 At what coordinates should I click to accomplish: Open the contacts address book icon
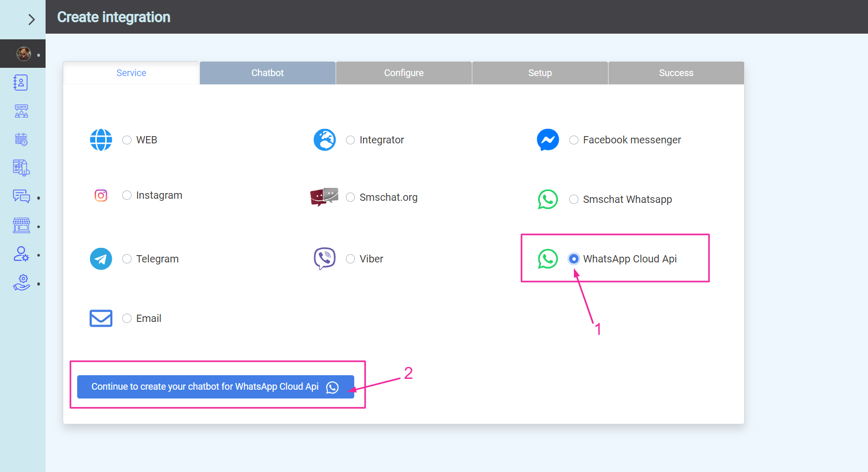pos(21,83)
